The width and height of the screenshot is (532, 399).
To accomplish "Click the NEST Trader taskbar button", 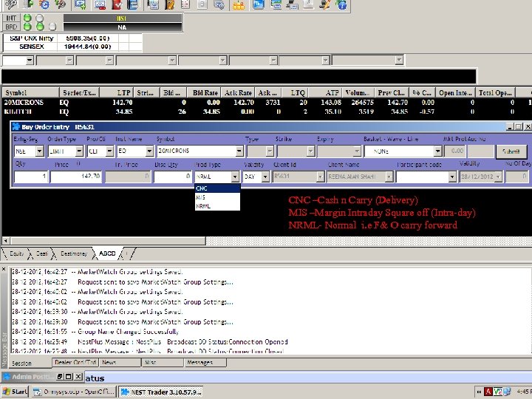I will pos(160,392).
